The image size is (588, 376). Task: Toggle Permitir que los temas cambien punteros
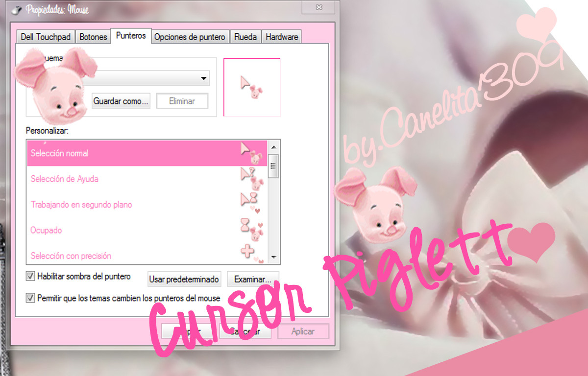click(30, 298)
